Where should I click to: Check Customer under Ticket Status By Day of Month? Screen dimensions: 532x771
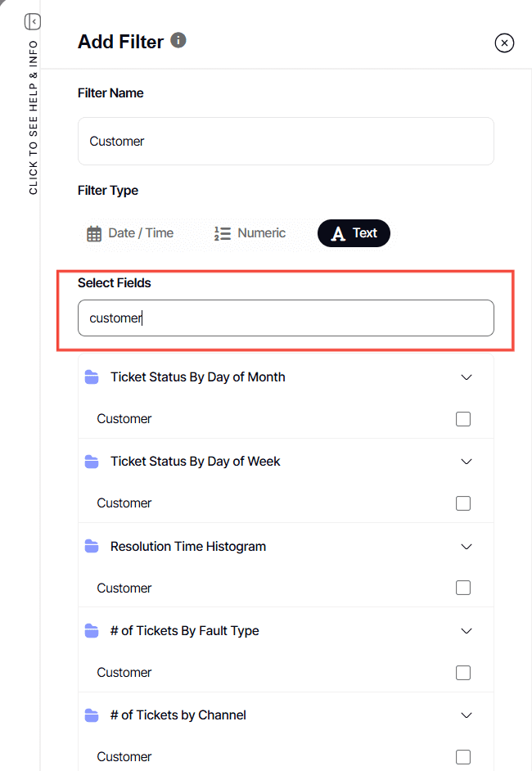[x=463, y=418]
